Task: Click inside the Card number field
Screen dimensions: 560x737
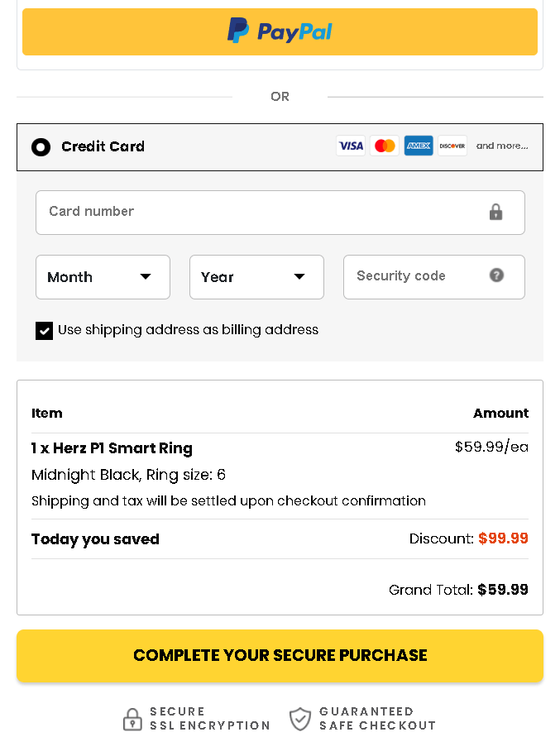Action: (248, 212)
